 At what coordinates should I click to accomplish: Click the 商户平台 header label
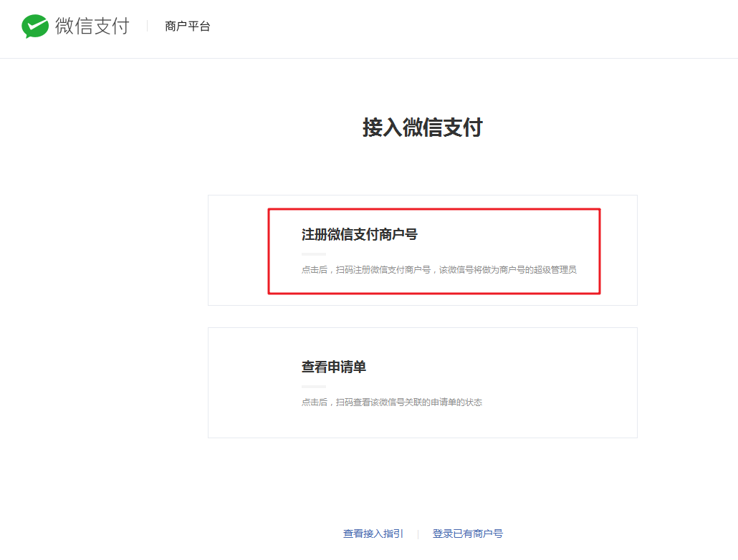pyautogui.click(x=187, y=26)
